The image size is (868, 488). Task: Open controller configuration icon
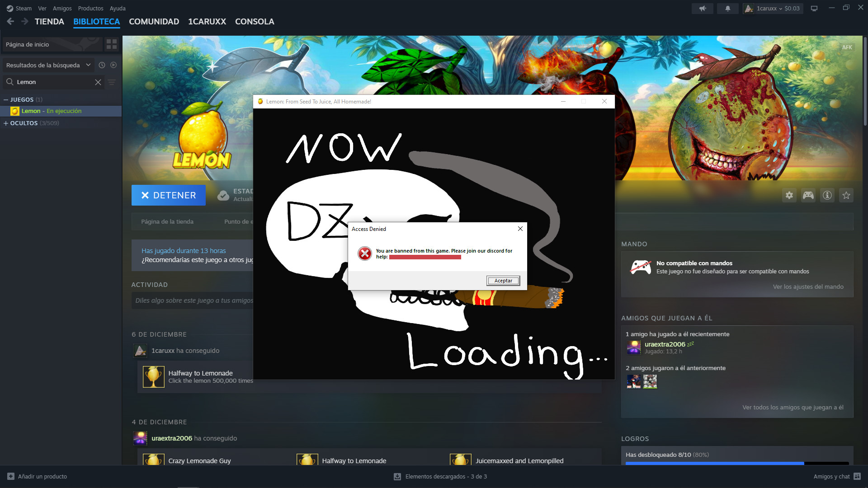(x=808, y=195)
